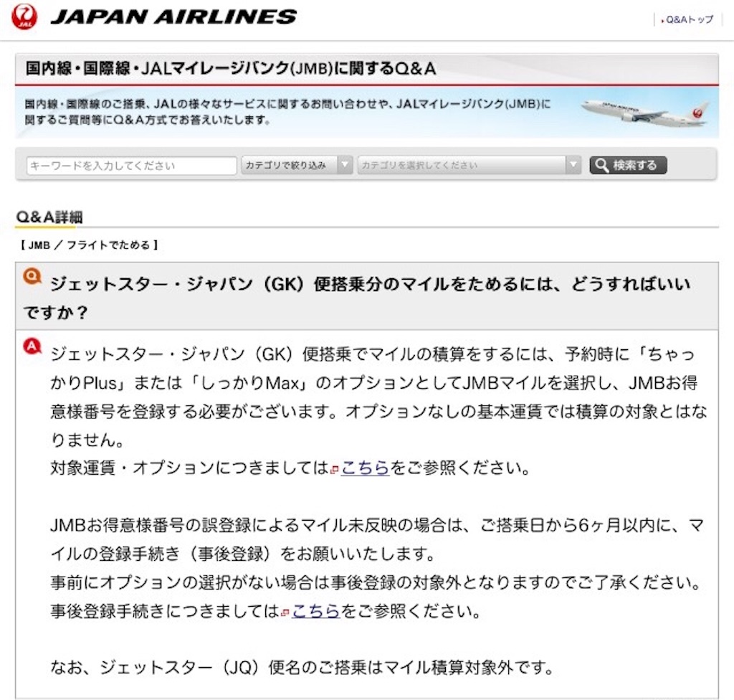Screen dimensions: 734x700
Task: Click the airplane banner image
Action: (x=644, y=113)
